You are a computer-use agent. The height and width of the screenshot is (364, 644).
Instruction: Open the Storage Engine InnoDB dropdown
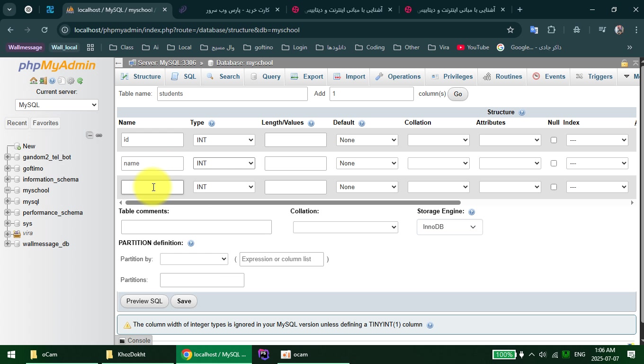(x=450, y=227)
